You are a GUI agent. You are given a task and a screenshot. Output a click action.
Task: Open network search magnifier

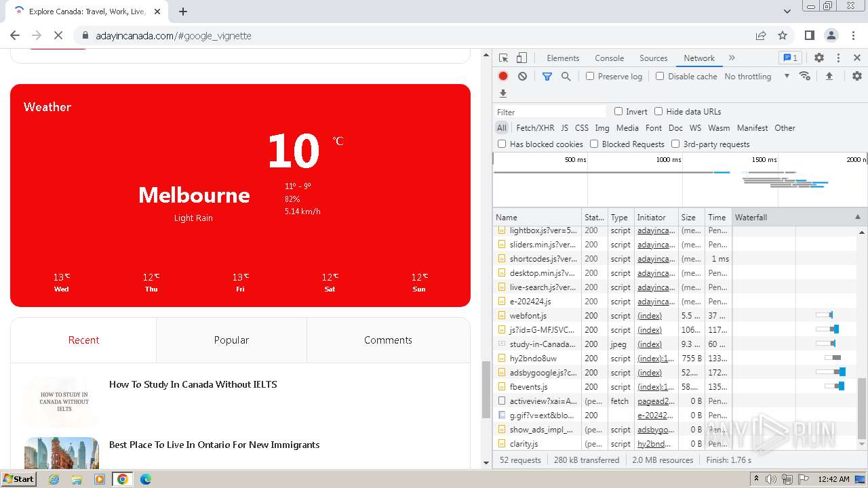[566, 77]
